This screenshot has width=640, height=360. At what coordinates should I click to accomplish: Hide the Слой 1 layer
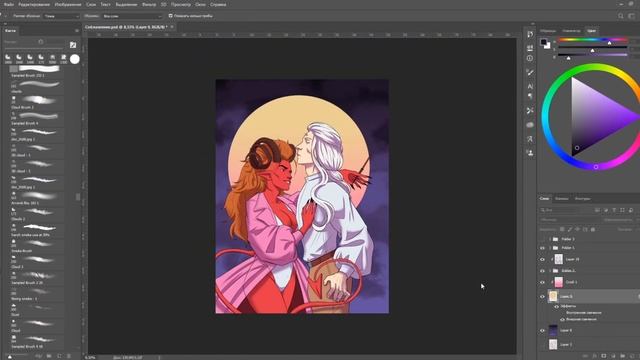(542, 282)
